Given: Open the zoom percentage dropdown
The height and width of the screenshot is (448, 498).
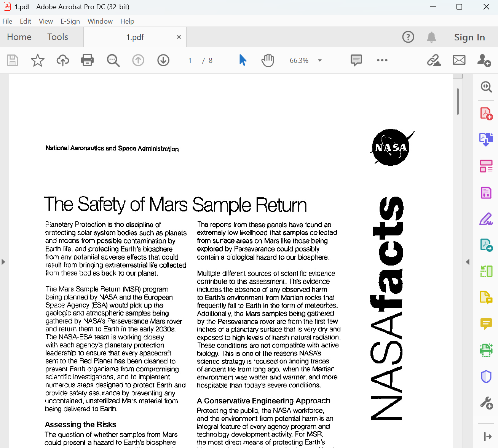Looking at the screenshot, I should (320, 60).
